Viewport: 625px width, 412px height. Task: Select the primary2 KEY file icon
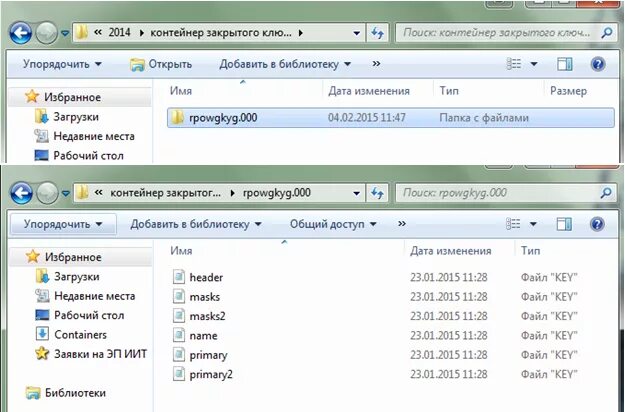click(x=179, y=374)
